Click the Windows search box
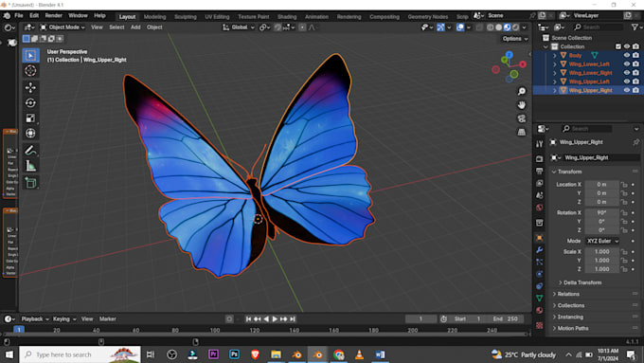 tap(80, 354)
